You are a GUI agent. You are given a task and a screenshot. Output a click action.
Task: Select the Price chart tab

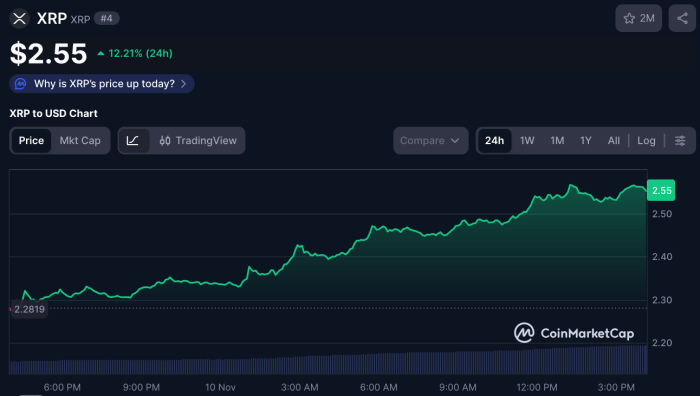tap(31, 141)
